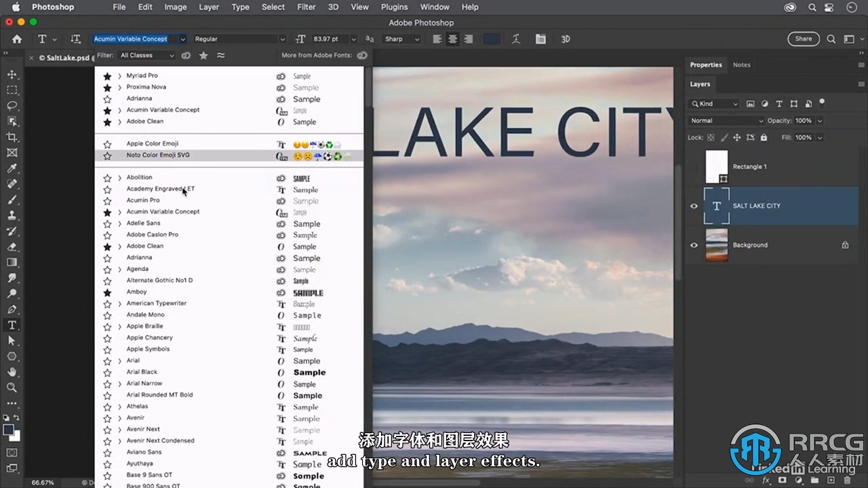Toggle Character and Paragraph panels icon

point(540,39)
